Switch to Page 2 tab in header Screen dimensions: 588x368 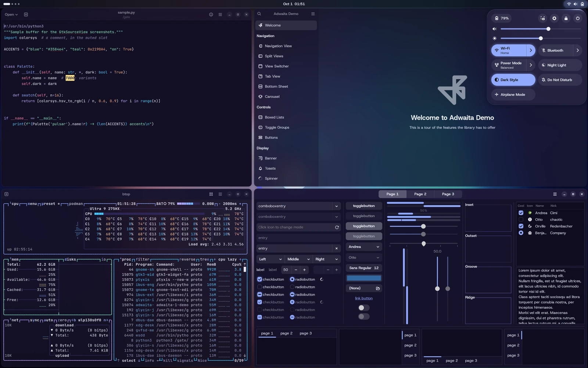click(420, 194)
